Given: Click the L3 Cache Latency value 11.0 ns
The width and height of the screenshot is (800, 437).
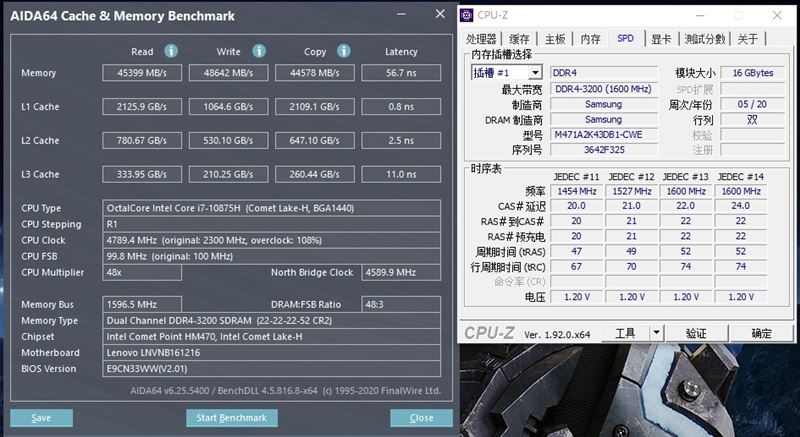Looking at the screenshot, I should pos(401,174).
